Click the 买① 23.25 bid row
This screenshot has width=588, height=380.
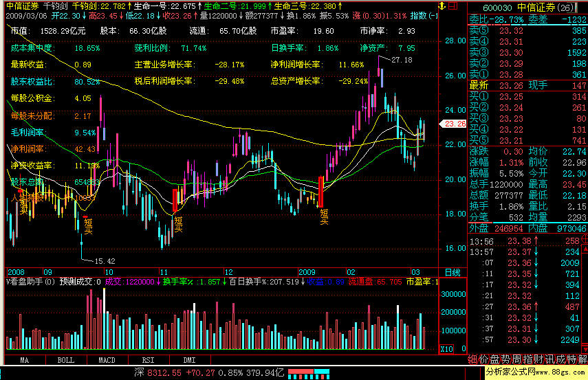pyautogui.click(x=528, y=97)
